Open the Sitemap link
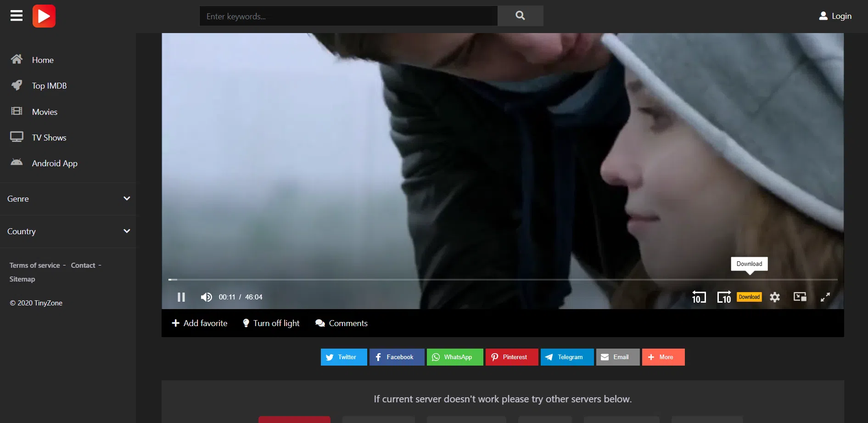This screenshot has height=423, width=868. click(x=22, y=279)
